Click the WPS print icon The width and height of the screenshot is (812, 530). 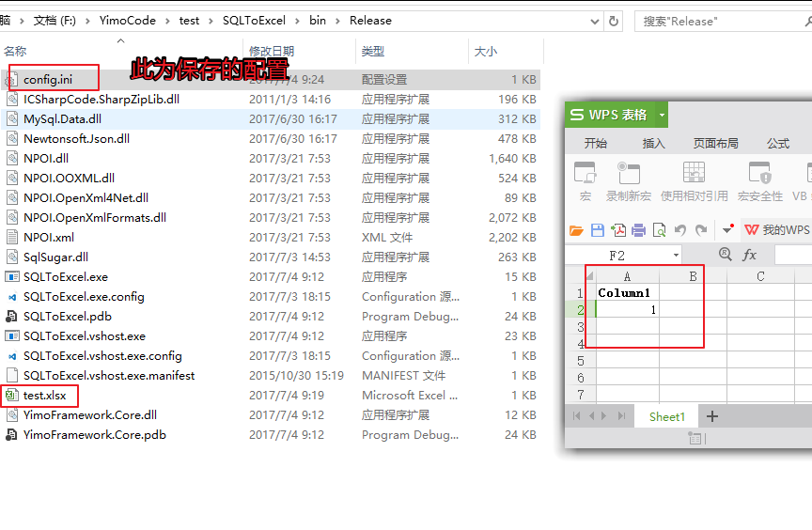pyautogui.click(x=638, y=230)
